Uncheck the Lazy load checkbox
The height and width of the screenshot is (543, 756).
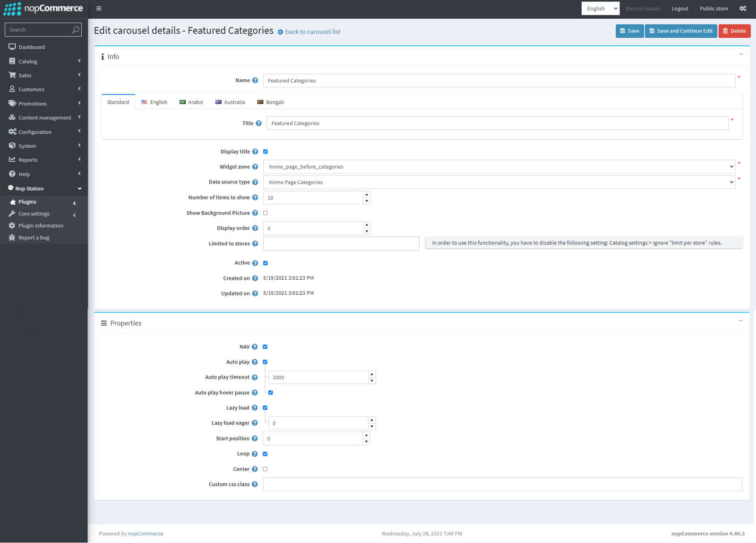[x=265, y=408]
